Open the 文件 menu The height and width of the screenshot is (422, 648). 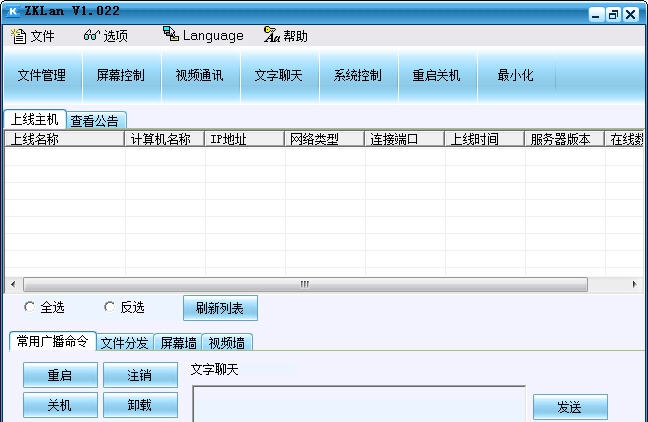32,36
